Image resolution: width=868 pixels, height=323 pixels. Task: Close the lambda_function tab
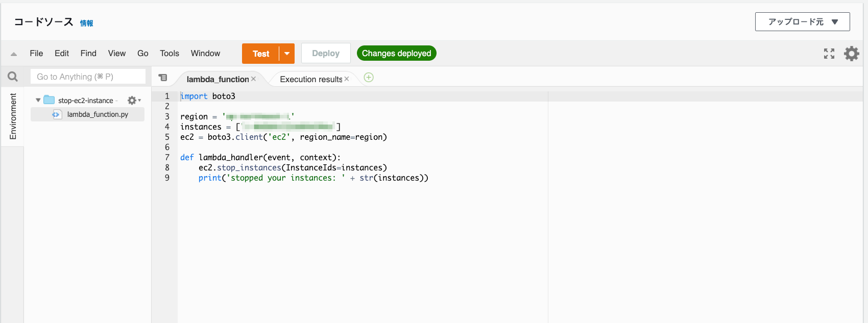253,79
